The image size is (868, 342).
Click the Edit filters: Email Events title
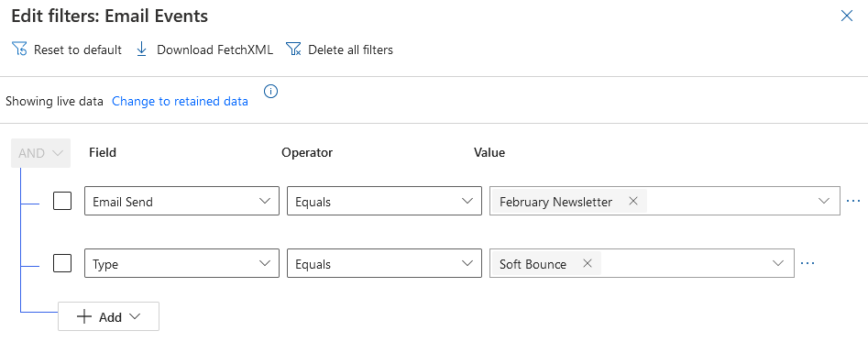click(110, 17)
